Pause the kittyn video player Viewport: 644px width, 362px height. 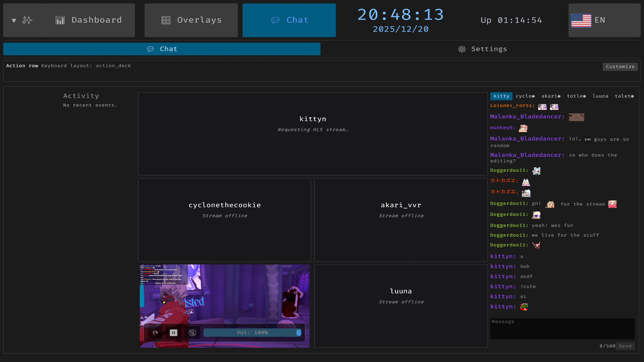point(174,333)
